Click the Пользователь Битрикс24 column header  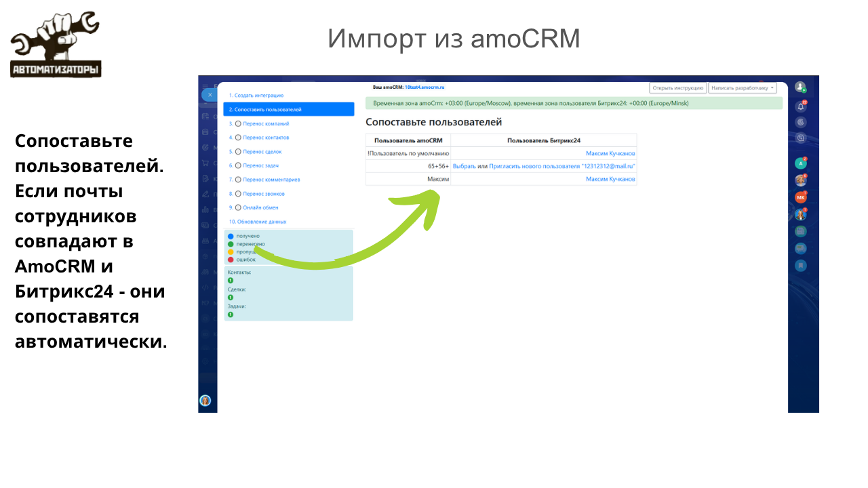coord(544,140)
